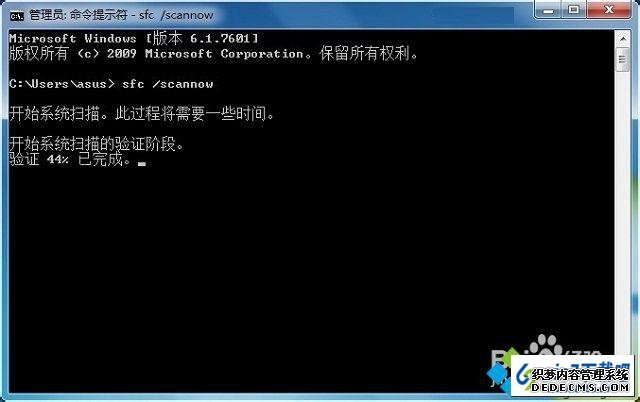640x402 pixels.
Task: Minimize the command prompt window
Action: coord(549,10)
